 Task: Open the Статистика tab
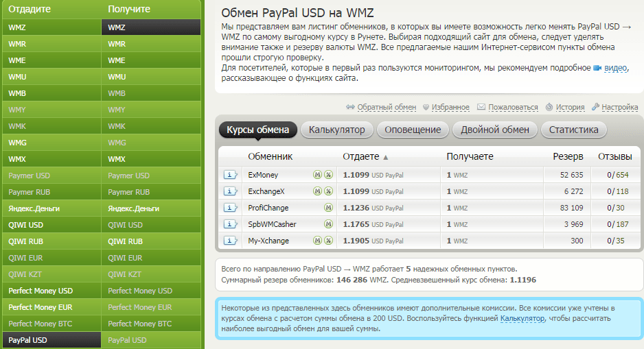(x=574, y=130)
